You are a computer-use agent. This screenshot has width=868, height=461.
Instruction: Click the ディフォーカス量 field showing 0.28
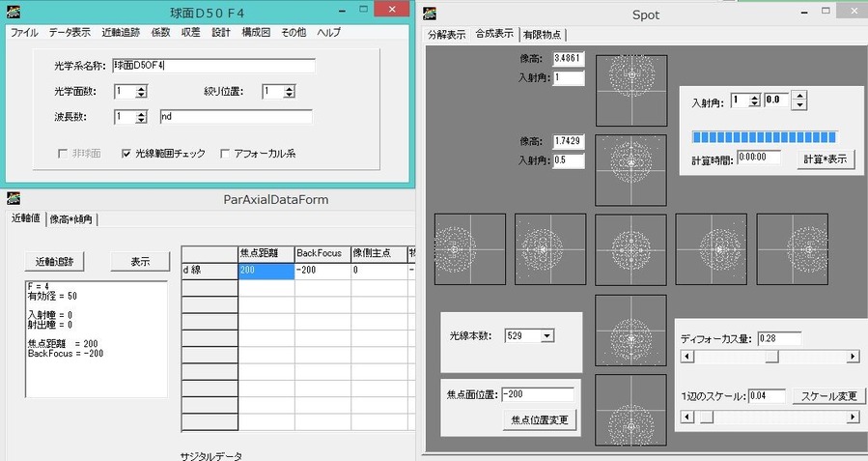pos(779,338)
